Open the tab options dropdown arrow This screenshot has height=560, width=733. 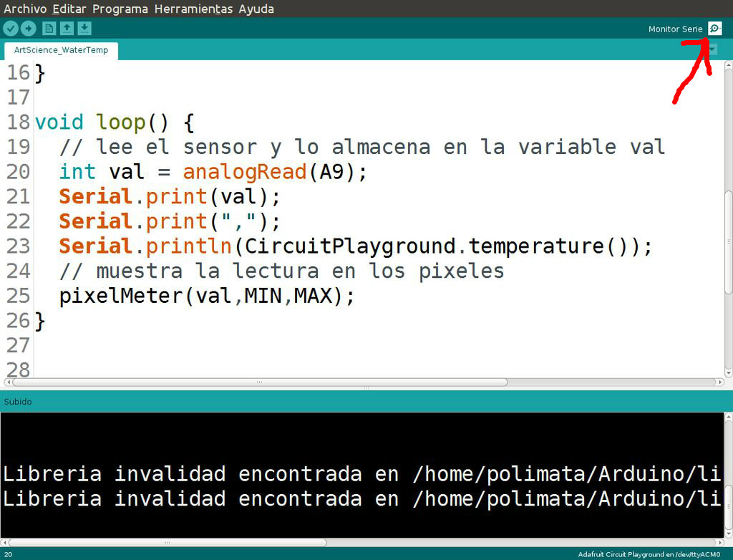tap(712, 49)
